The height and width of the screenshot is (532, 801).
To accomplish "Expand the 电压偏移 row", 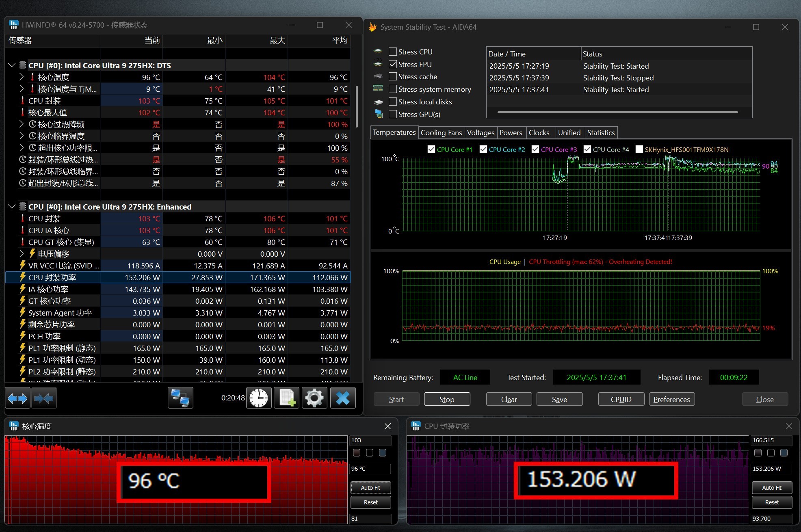I will [x=22, y=254].
